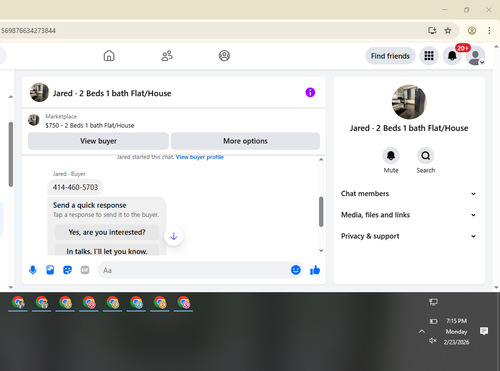Open the clock showing 7:15 PM
Screen dimensions: 500x371
coord(456,331)
